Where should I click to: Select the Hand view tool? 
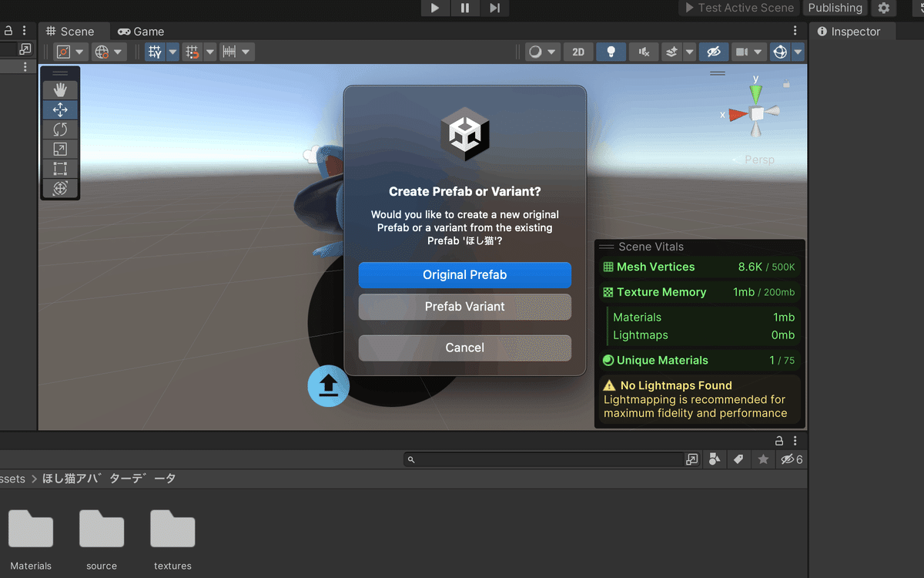60,90
